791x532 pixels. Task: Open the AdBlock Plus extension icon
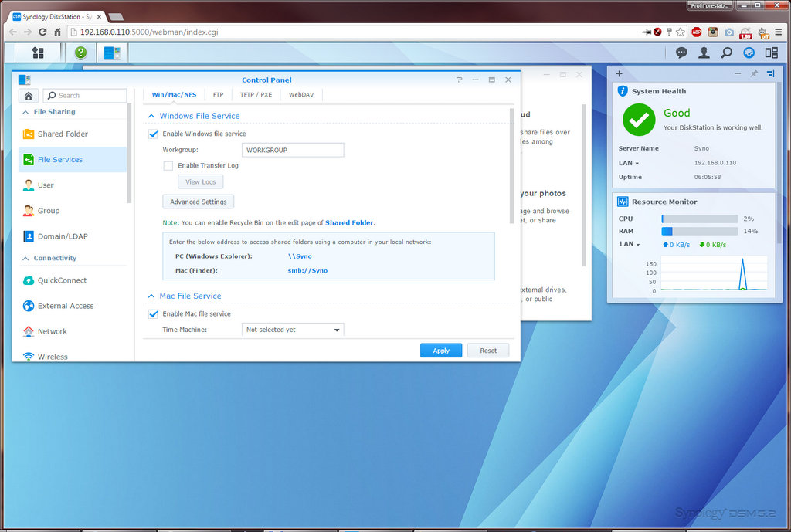point(697,32)
